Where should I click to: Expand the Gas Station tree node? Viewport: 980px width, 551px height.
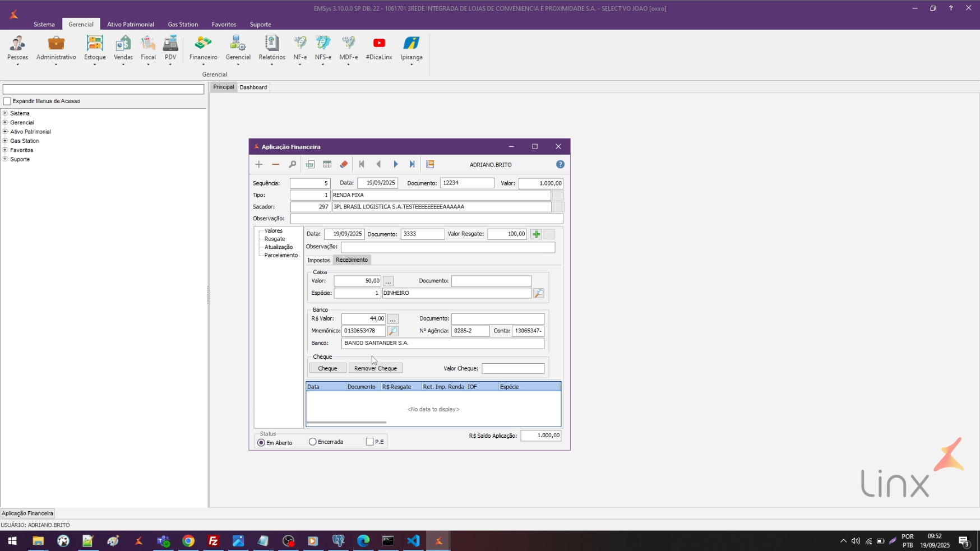(x=5, y=141)
